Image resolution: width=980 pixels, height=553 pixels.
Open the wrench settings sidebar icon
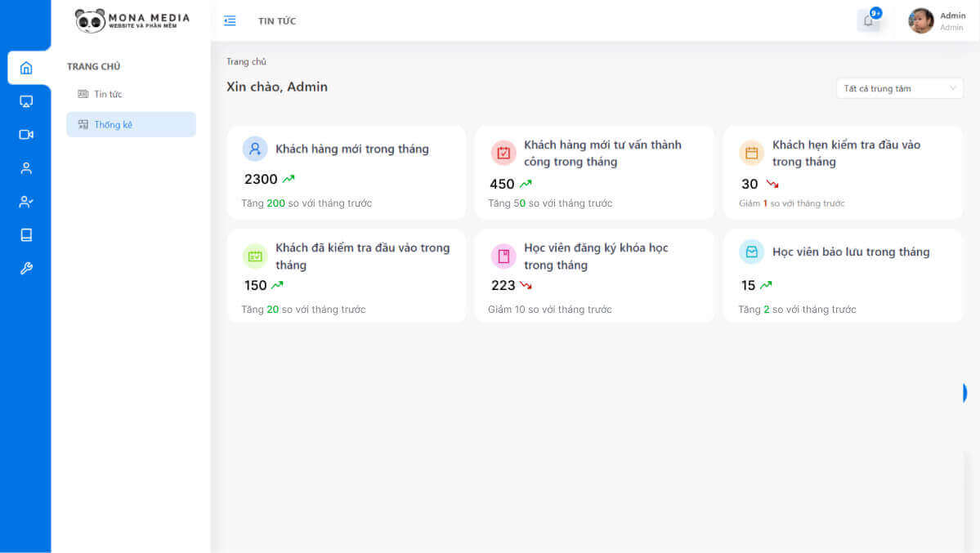26,268
